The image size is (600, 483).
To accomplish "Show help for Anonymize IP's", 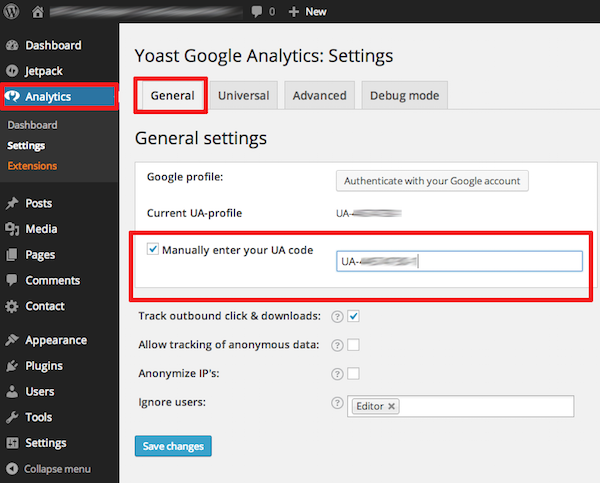I will [x=337, y=374].
